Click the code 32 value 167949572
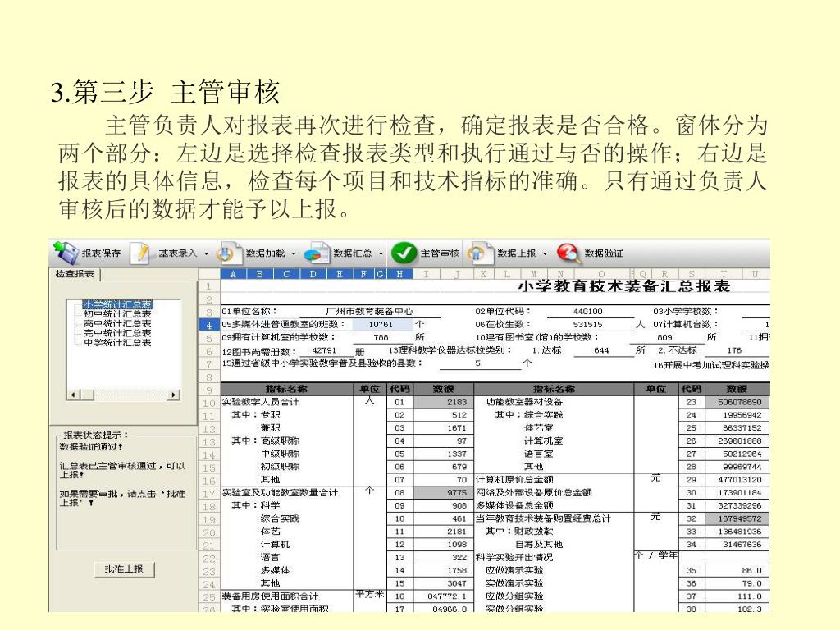840x630 pixels. (737, 518)
